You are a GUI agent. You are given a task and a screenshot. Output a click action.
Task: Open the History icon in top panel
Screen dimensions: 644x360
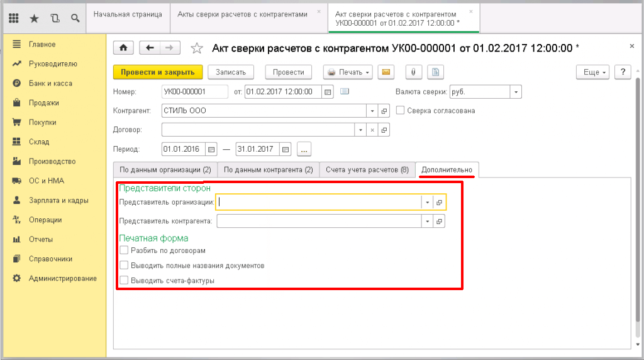(x=55, y=18)
